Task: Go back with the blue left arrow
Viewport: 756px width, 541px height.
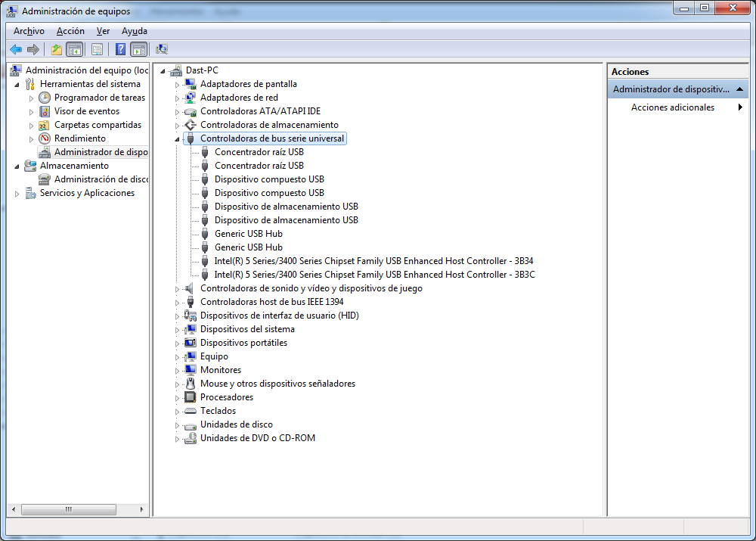Action: pyautogui.click(x=16, y=49)
